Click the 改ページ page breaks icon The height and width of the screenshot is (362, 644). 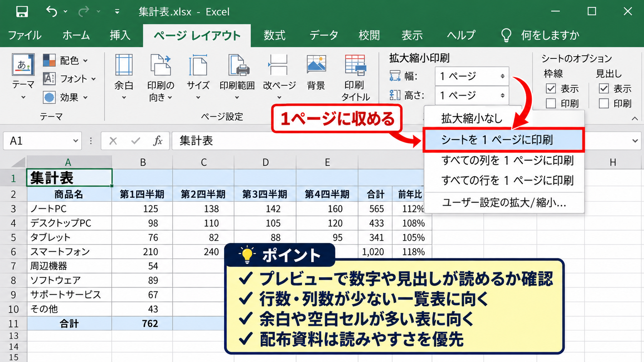pos(278,65)
